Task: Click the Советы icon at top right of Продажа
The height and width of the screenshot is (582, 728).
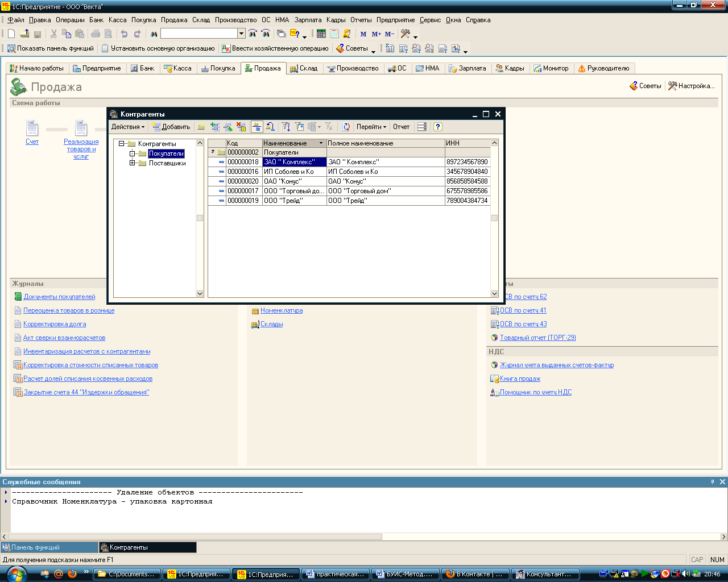Action: pyautogui.click(x=634, y=86)
